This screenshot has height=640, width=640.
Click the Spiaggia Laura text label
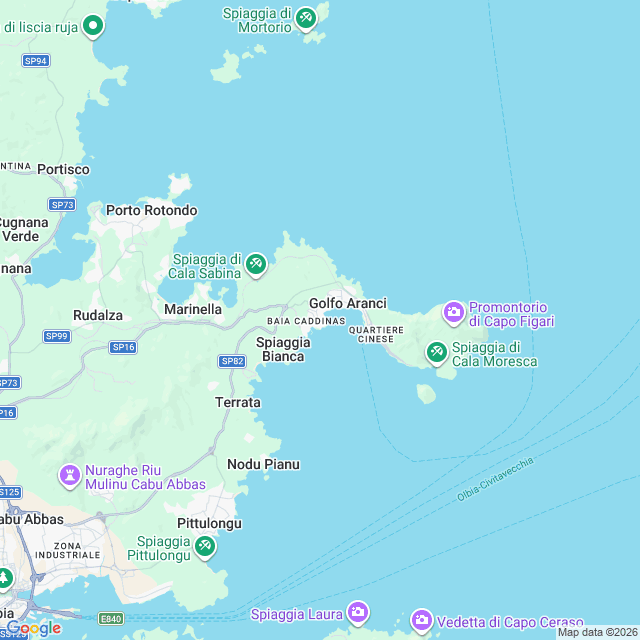(x=297, y=614)
